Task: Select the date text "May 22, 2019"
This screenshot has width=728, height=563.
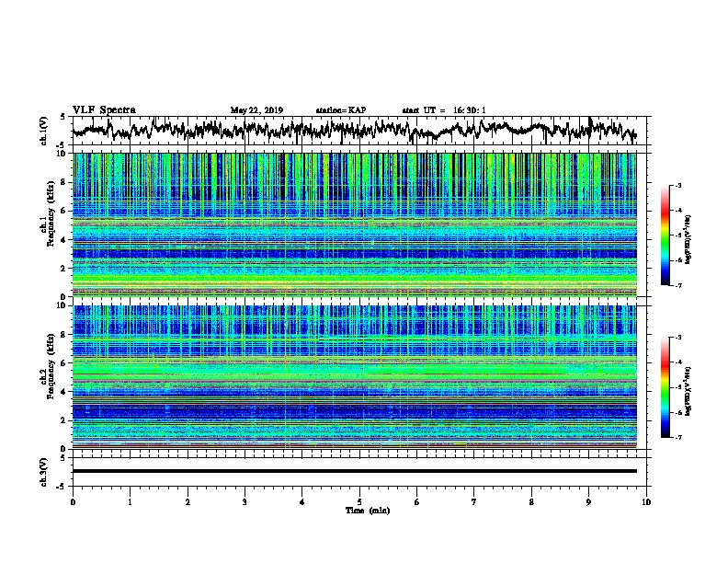Action: click(x=256, y=110)
